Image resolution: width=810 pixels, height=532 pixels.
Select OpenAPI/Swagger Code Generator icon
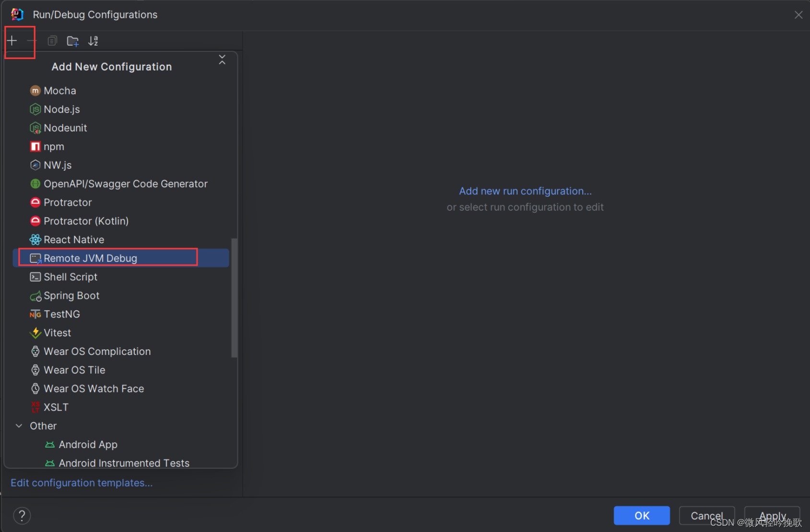[35, 184]
